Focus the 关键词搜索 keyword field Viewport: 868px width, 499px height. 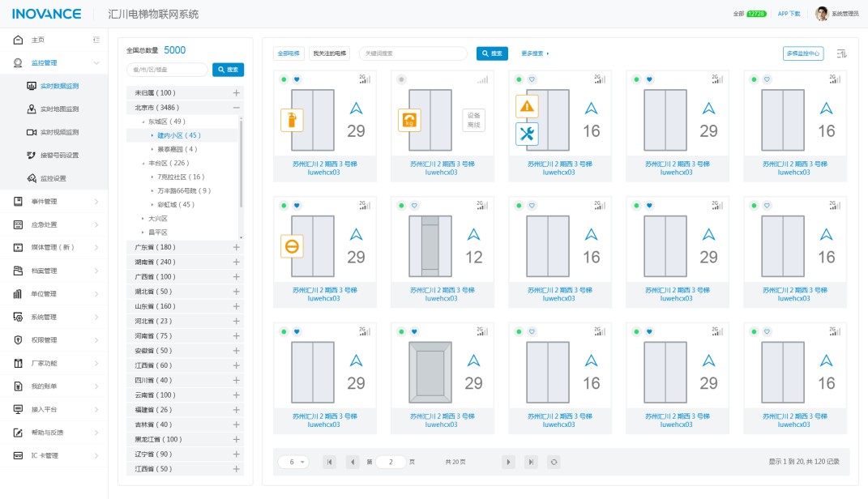pyautogui.click(x=413, y=53)
